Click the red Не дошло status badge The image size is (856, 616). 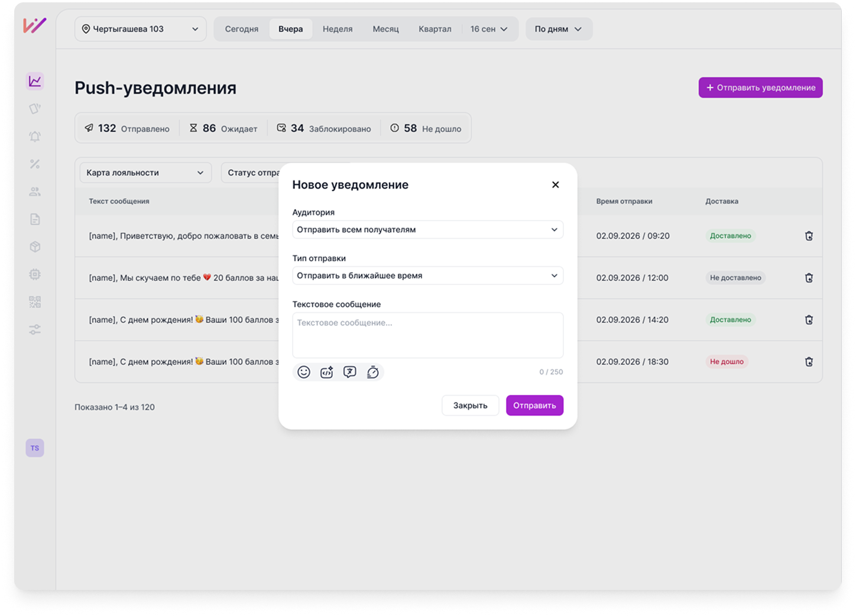(x=727, y=362)
